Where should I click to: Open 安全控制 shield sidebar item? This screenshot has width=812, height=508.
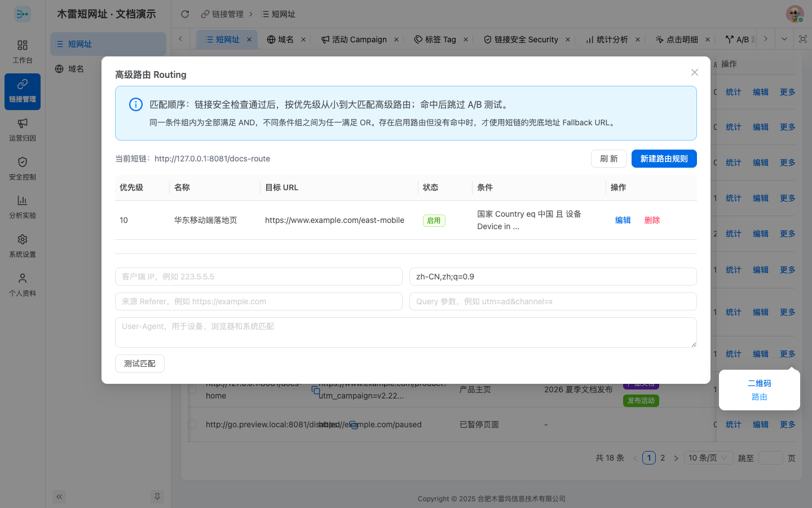pos(23,169)
